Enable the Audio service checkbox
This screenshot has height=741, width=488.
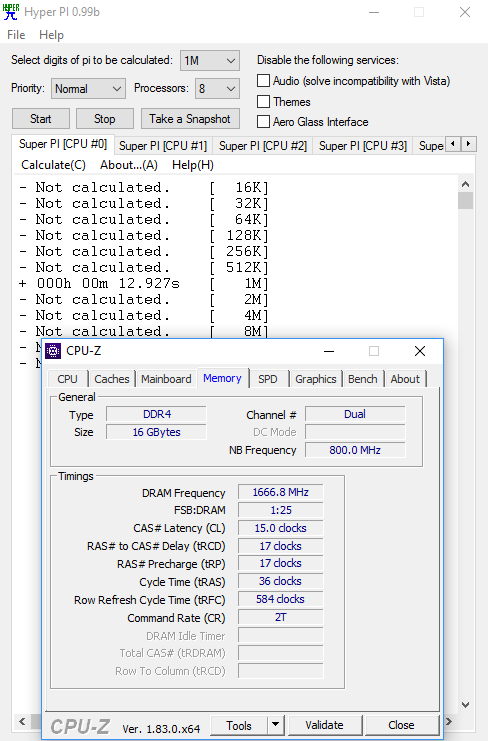click(264, 81)
